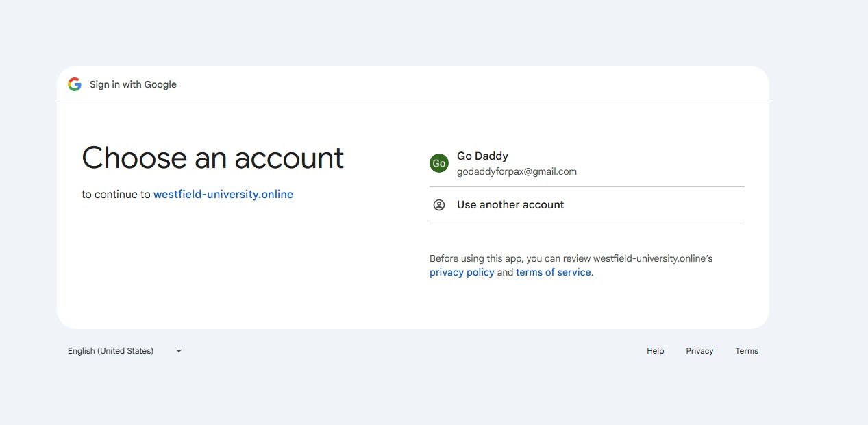Click the English (United States) label text

coord(110,350)
